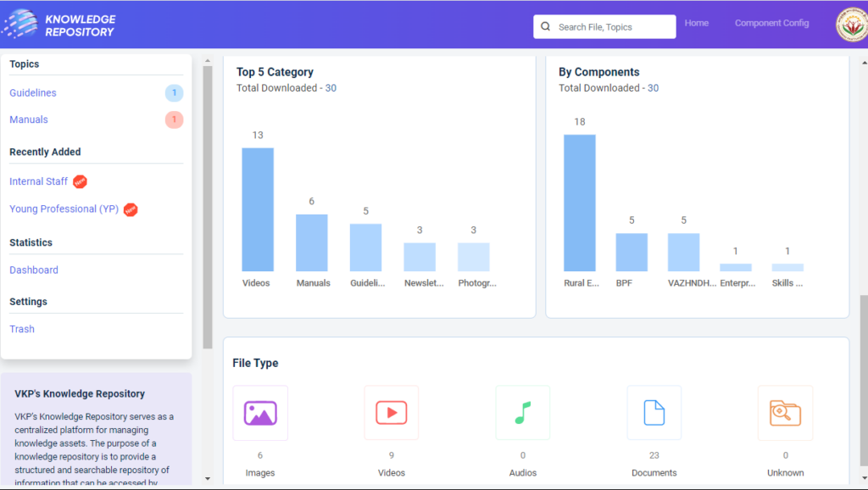Click the Videos file type icon

[x=391, y=413]
